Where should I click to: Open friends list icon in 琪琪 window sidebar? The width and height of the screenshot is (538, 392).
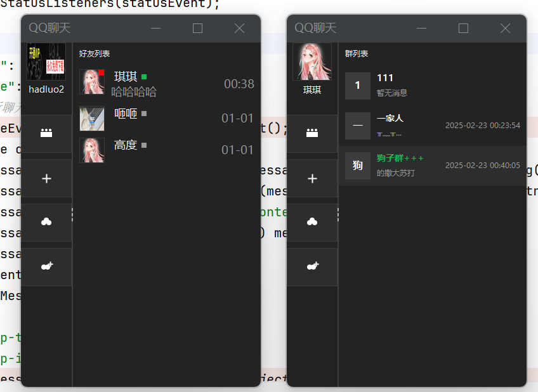pos(312,133)
